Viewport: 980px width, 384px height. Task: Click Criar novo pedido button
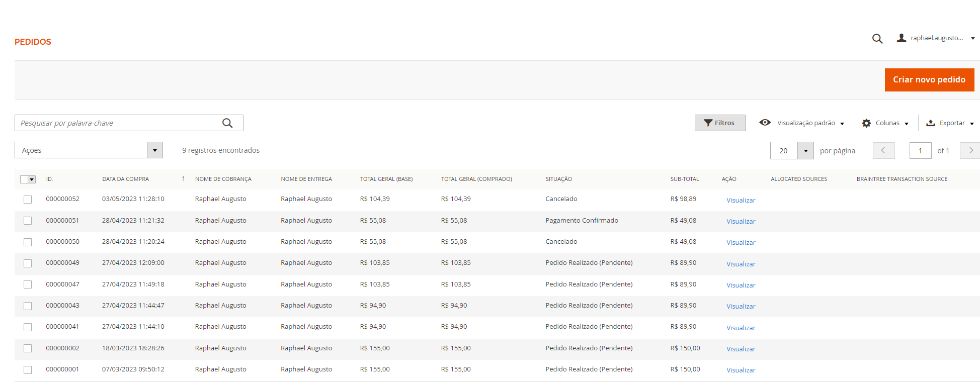click(929, 80)
